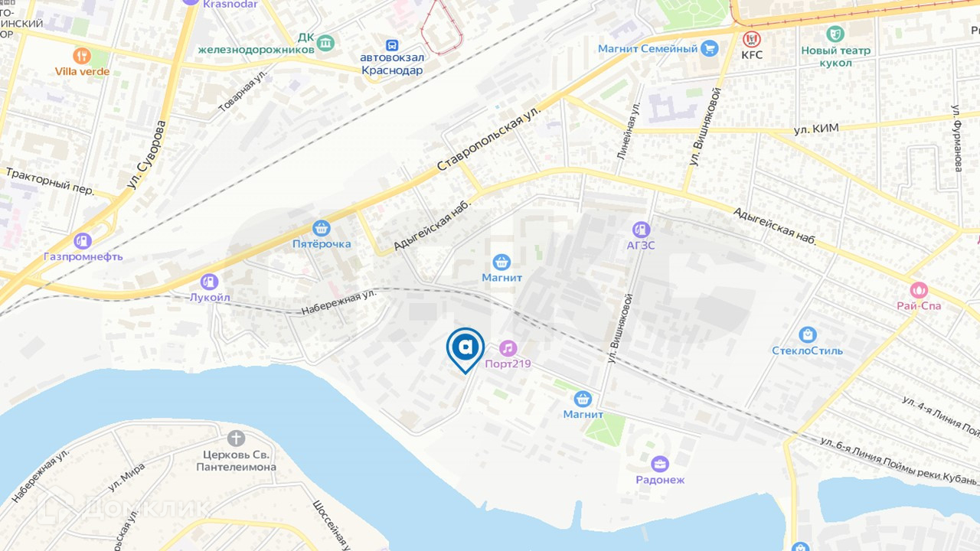
Task: Open the Газпромнефть gas station marker
Action: pyautogui.click(x=83, y=241)
